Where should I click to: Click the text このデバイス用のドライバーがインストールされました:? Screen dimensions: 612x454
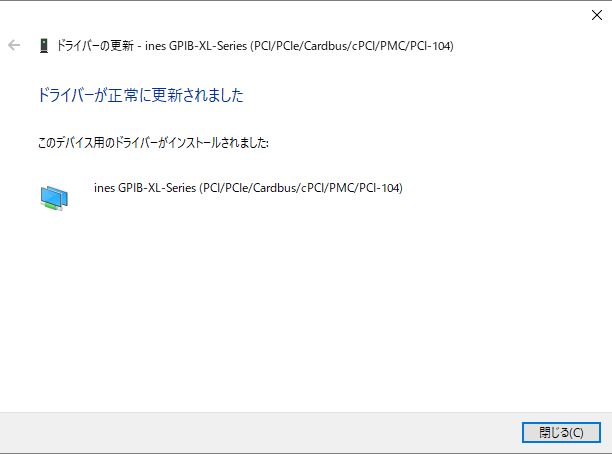click(x=153, y=142)
